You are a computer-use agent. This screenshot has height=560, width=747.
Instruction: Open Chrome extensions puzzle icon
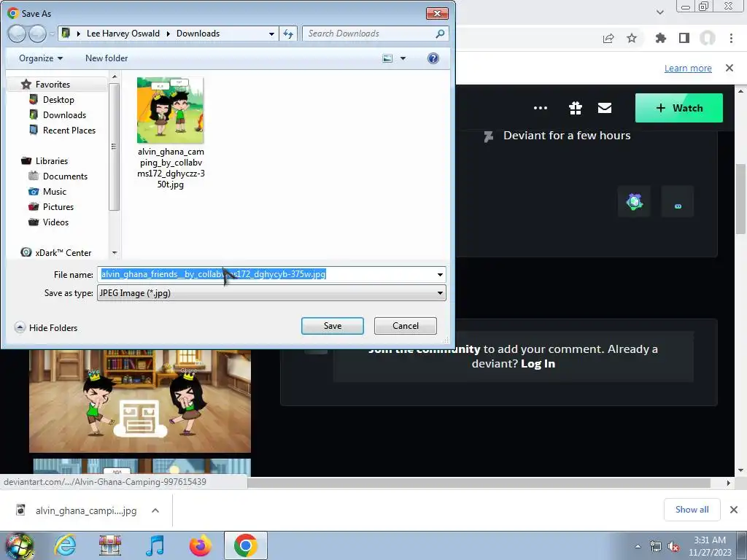pos(660,38)
